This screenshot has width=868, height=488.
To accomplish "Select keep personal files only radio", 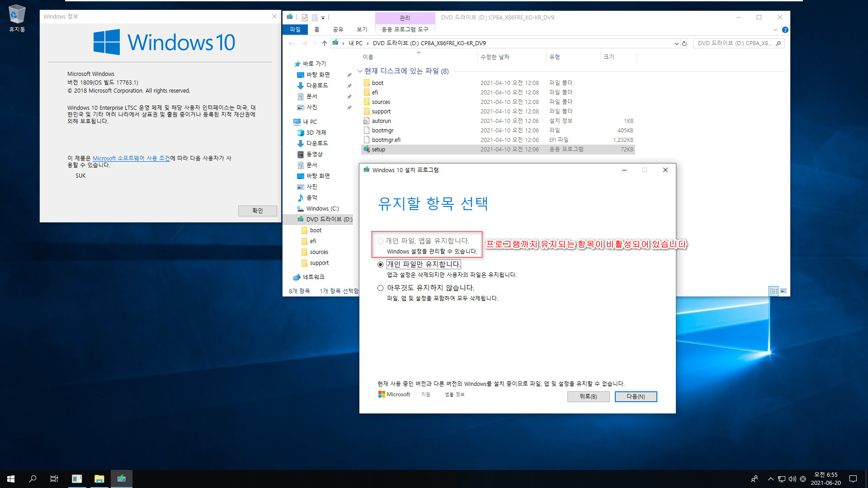I will pyautogui.click(x=380, y=265).
